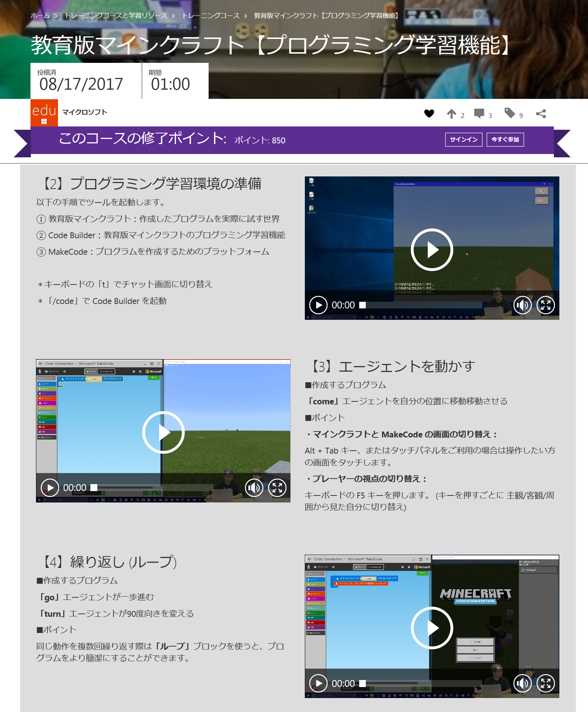The image size is (588, 712).
Task: Play the section 2 video, center button
Action: (x=432, y=250)
